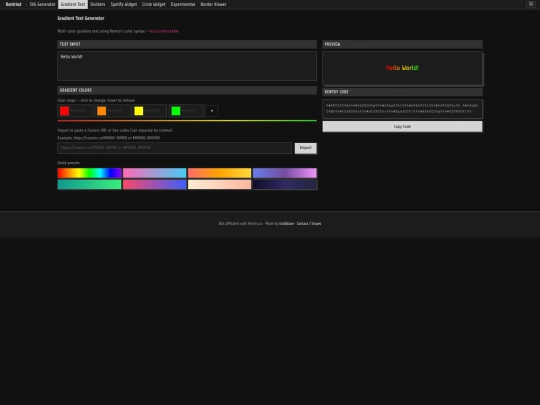Click the Gradient Text Generator heading
540x405 pixels.
pyautogui.click(x=81, y=18)
